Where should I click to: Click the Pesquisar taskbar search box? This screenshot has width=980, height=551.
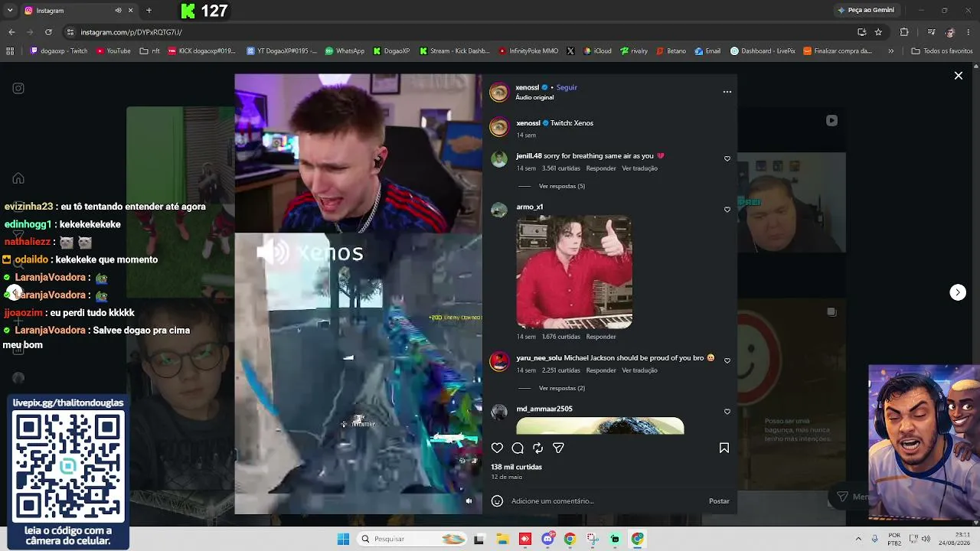pyautogui.click(x=412, y=539)
